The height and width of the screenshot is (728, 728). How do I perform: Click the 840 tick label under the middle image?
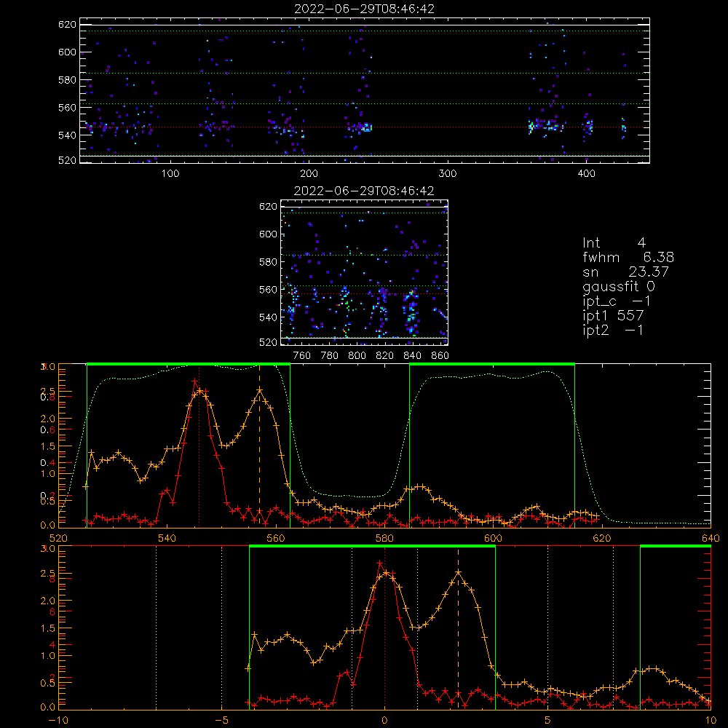pyautogui.click(x=412, y=356)
